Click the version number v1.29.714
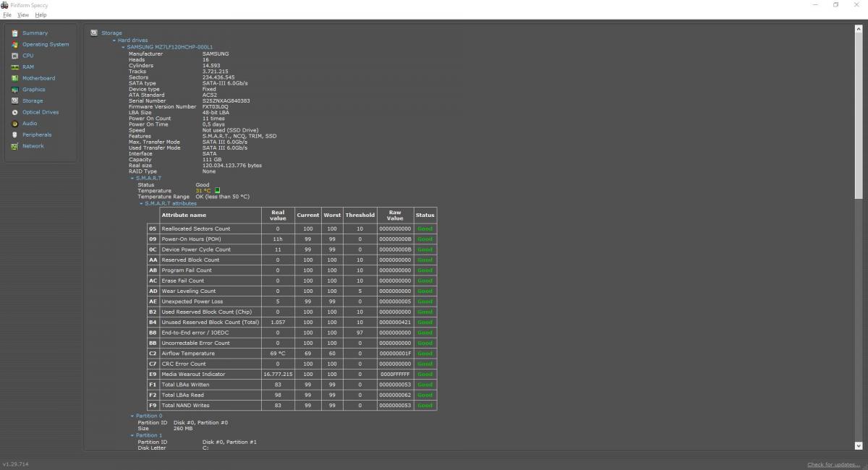This screenshot has width=868, height=470. tap(15, 464)
